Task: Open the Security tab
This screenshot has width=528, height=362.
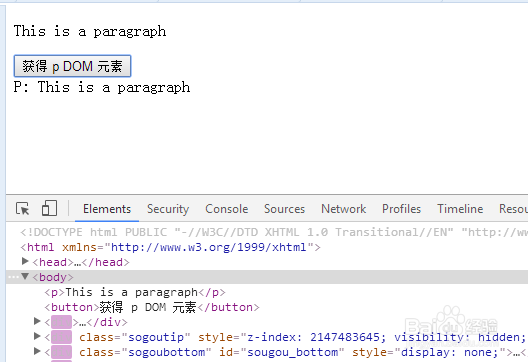Action: click(168, 209)
